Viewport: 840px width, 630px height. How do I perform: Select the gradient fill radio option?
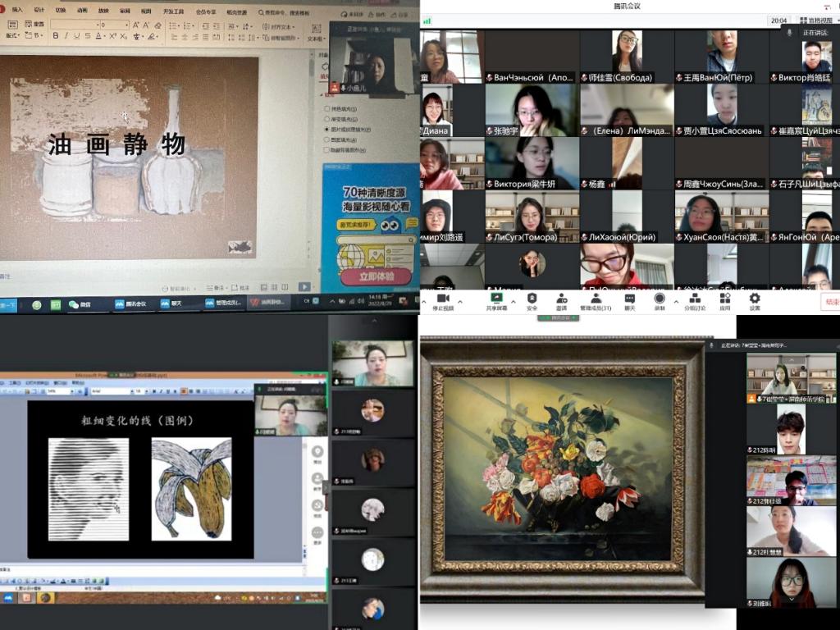pos(328,119)
